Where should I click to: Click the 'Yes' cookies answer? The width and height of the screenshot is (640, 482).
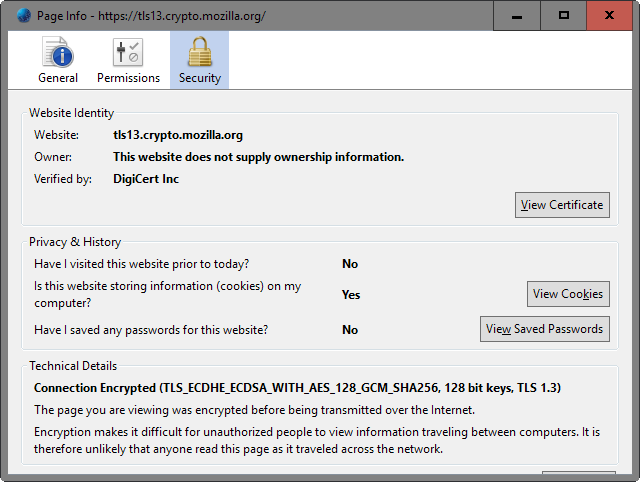[351, 295]
